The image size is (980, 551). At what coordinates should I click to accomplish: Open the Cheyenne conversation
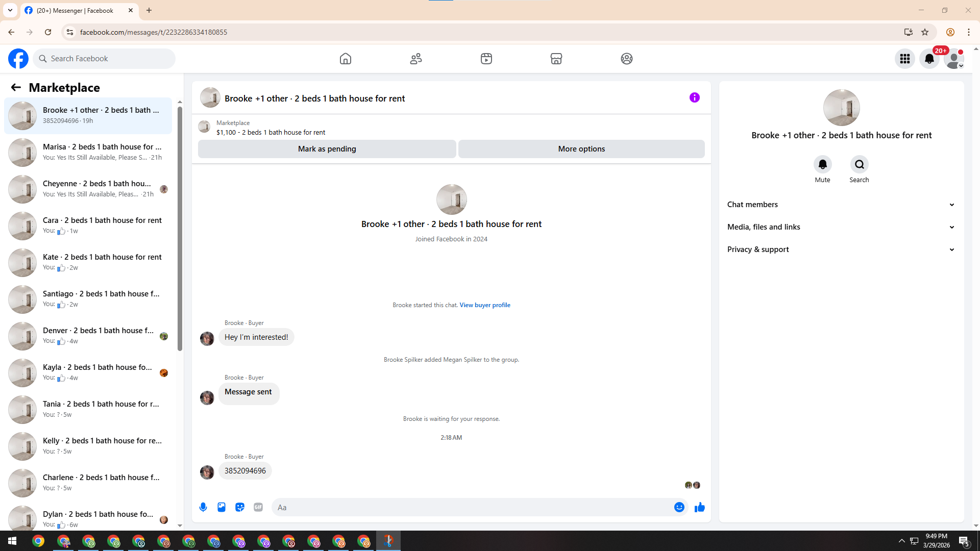click(88, 189)
